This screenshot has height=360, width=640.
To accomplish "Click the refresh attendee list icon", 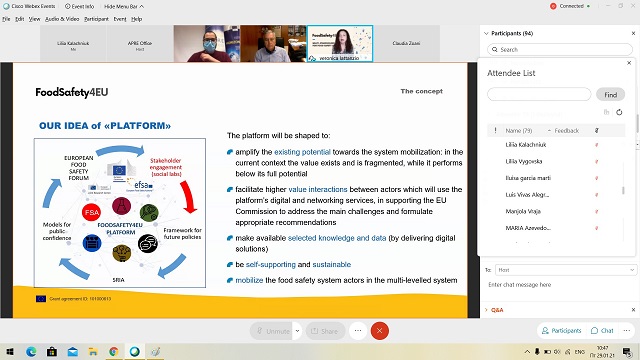I will (x=619, y=112).
